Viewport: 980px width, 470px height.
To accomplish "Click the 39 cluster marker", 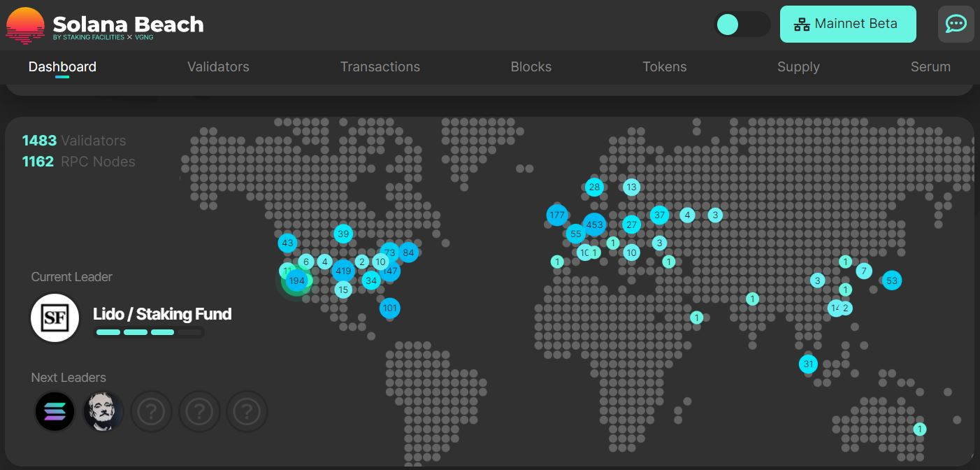I will [x=343, y=234].
